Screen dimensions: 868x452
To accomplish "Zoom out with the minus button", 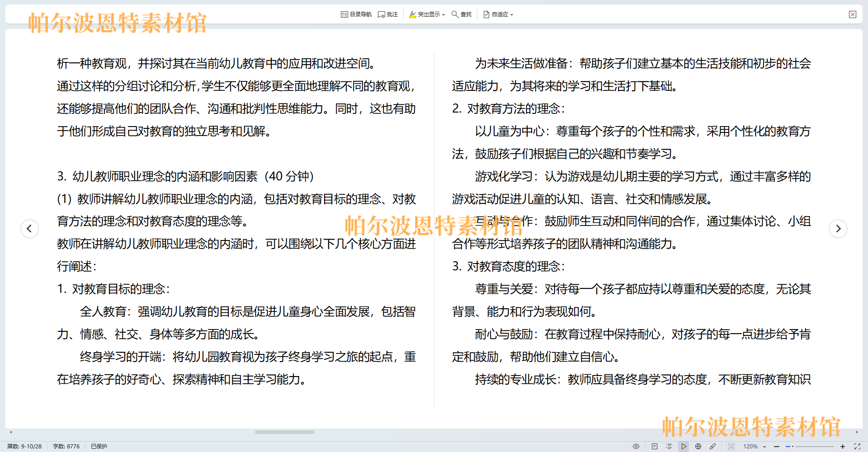I will pos(777,446).
